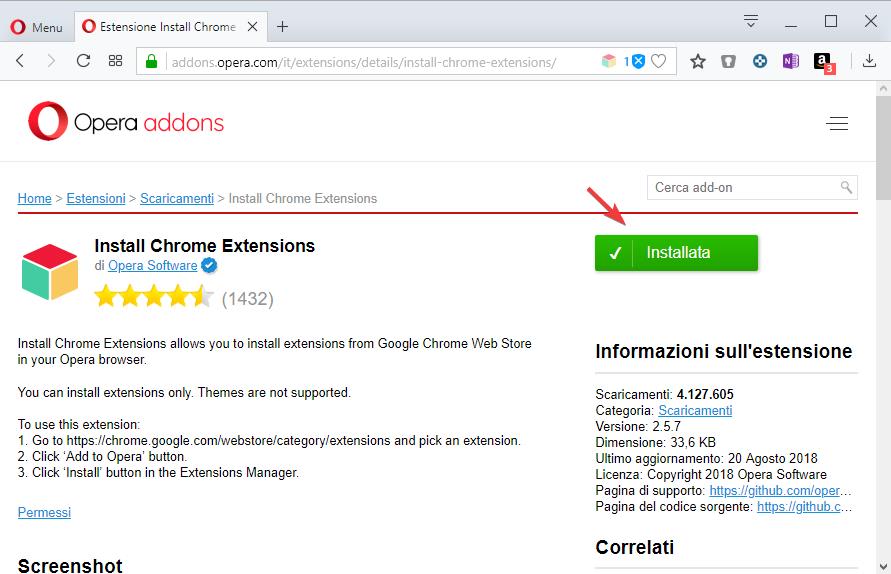Click the green padlock security icon
Image resolution: width=891 pixels, height=574 pixels.
pyautogui.click(x=151, y=61)
